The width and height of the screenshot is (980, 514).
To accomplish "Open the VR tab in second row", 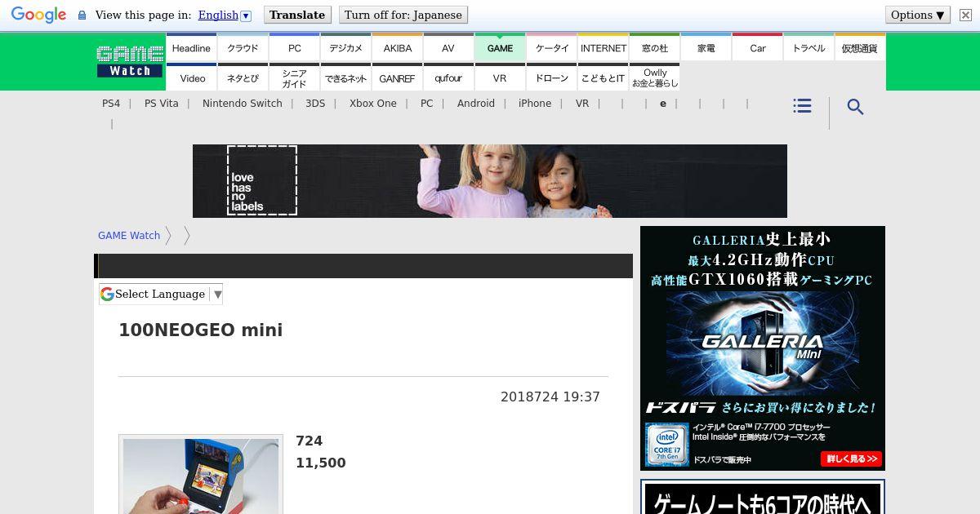I will click(500, 78).
